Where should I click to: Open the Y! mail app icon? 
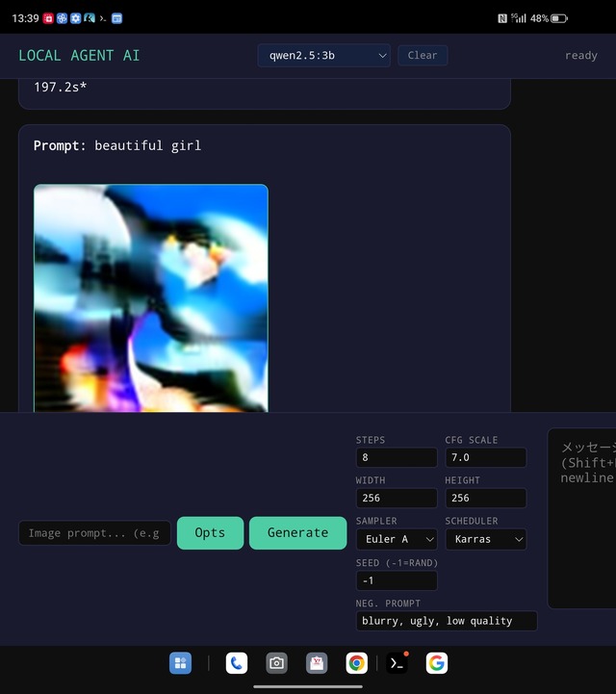click(317, 663)
